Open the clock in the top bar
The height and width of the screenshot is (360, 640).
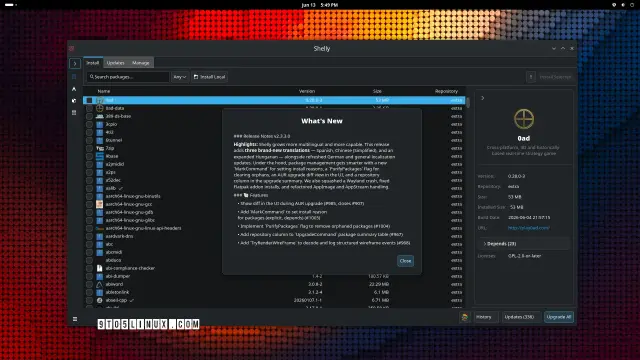[320, 5]
